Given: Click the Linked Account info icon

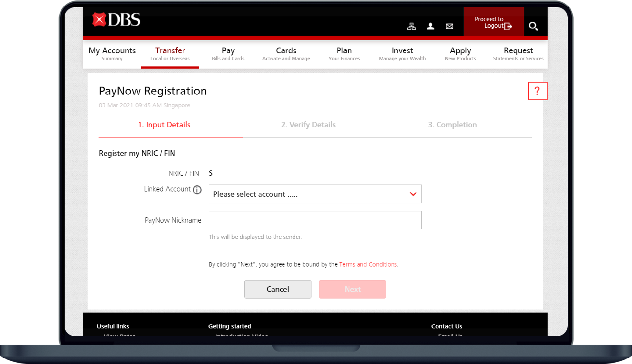Looking at the screenshot, I should pyautogui.click(x=197, y=190).
